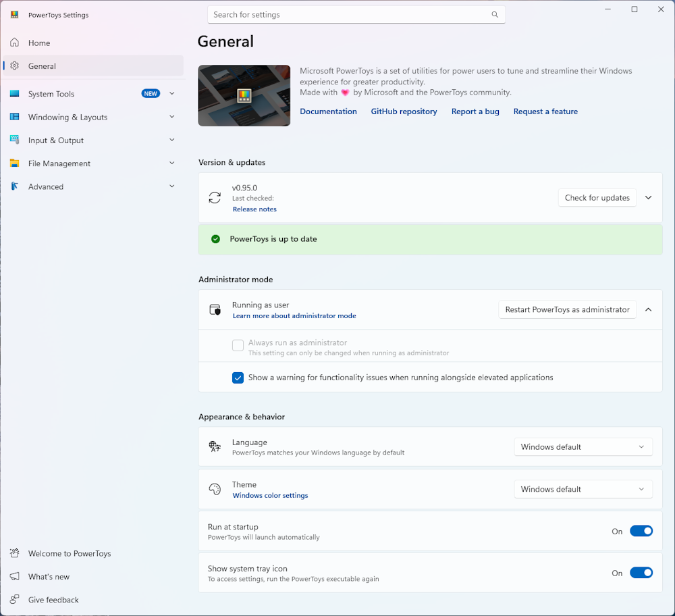
Task: Click the Windowing & Layouts sidebar icon
Action: coord(14,117)
